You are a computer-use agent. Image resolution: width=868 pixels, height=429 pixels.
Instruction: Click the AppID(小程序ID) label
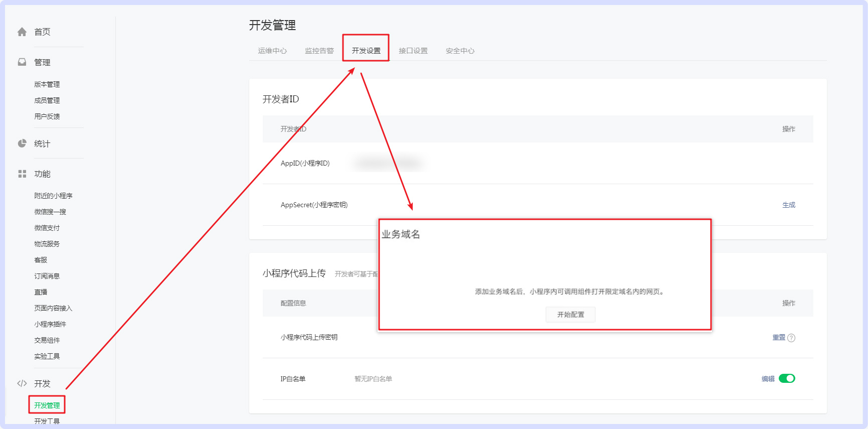[x=305, y=163]
